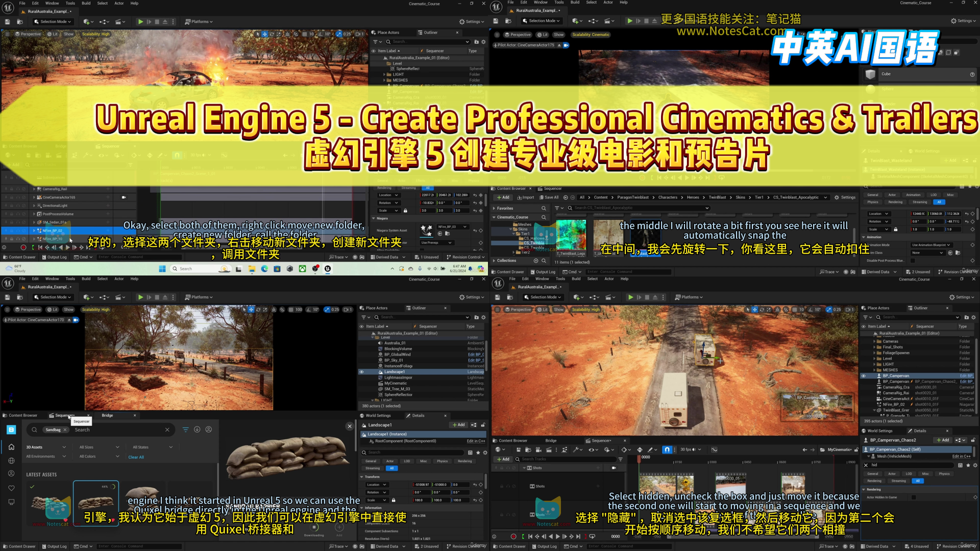Open Bridge favorites heart icon
This screenshot has height=551, width=980.
[x=11, y=488]
